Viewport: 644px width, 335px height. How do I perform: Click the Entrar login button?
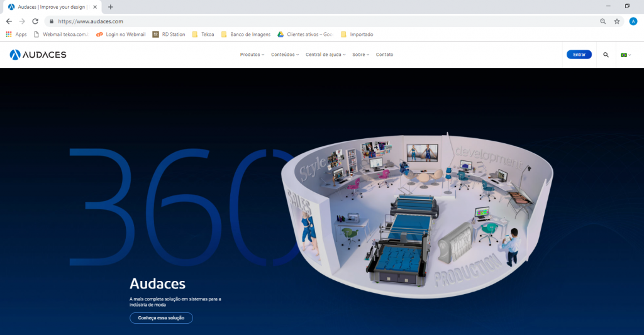point(579,55)
